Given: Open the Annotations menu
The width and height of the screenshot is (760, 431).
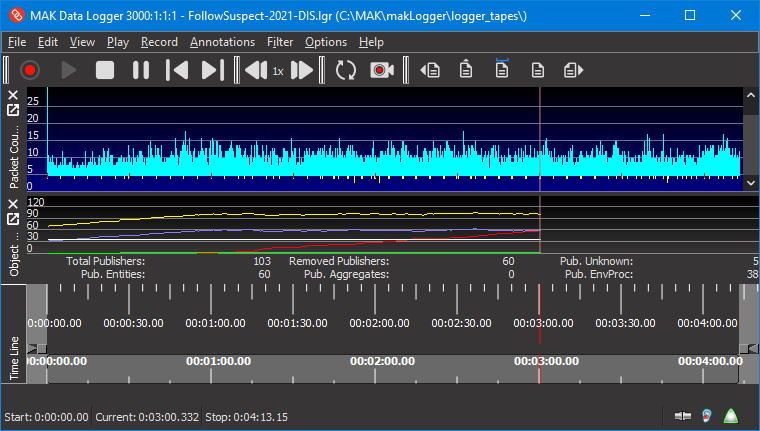Looking at the screenshot, I should coord(222,42).
